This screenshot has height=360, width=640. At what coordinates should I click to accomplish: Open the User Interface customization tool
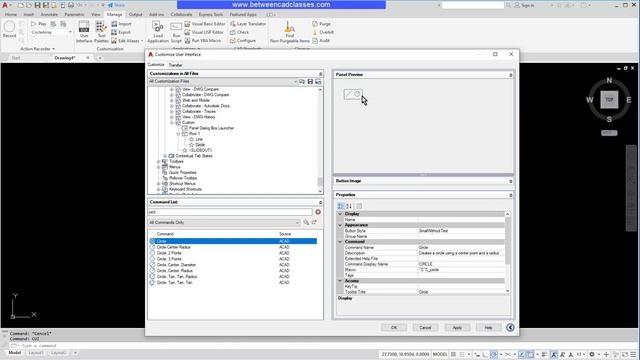coord(84,32)
